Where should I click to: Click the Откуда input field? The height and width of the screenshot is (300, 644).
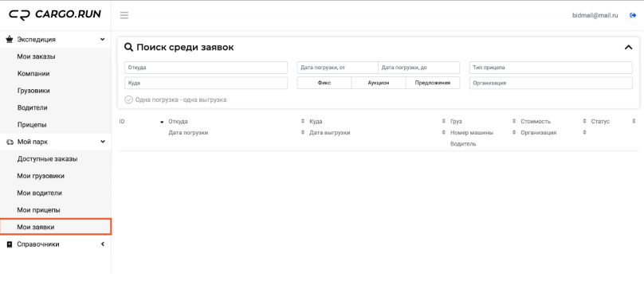pyautogui.click(x=206, y=68)
